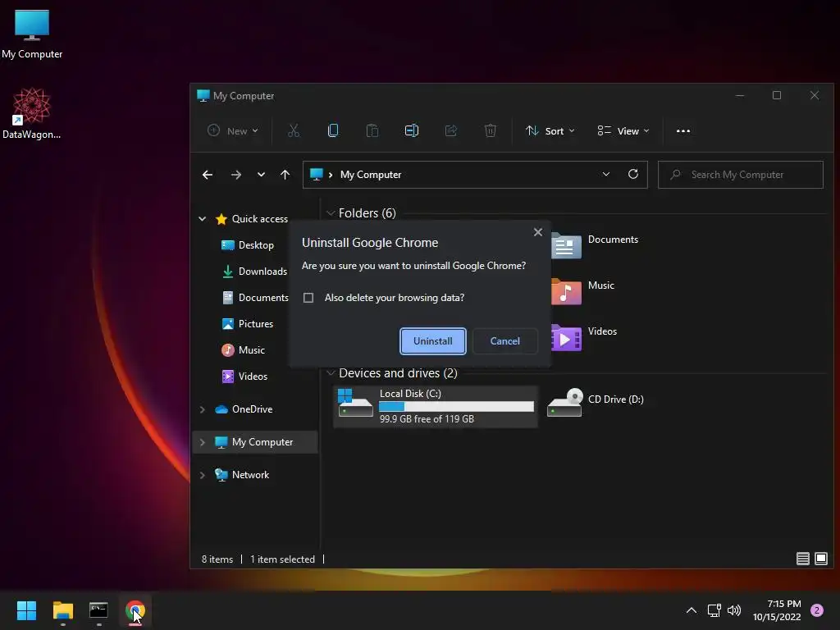Click Cancel in uninstall dialog

504,341
